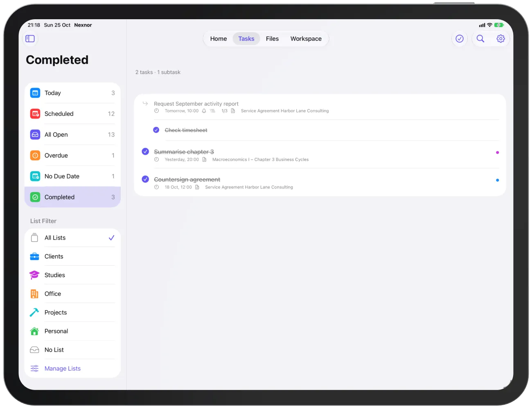Open Service Agreement link under Countersign agreement

(249, 187)
